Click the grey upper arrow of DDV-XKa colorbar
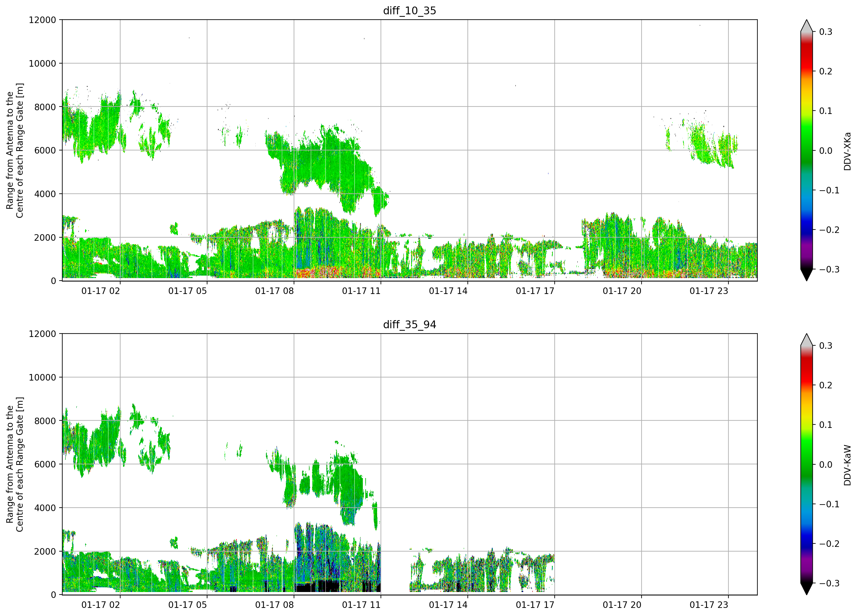This screenshot has width=858, height=616. (807, 26)
